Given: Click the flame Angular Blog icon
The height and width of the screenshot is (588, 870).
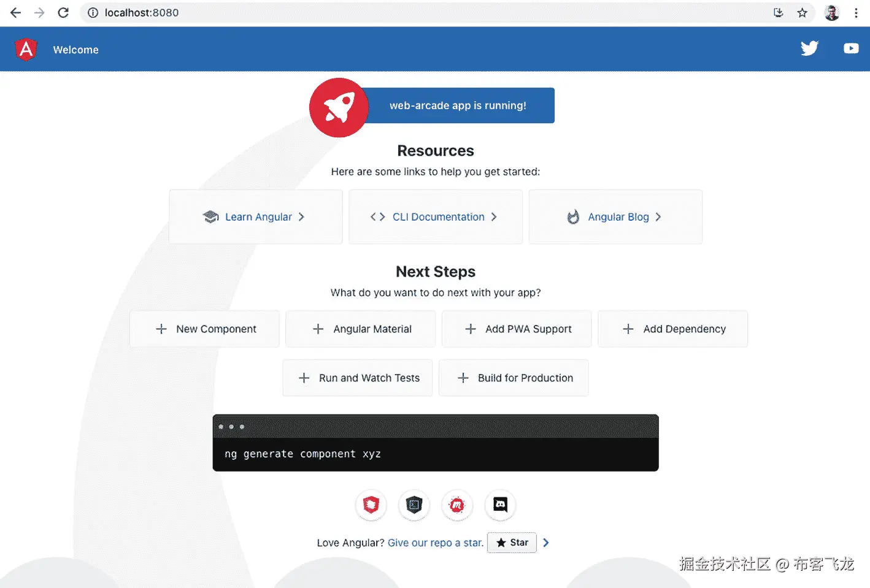Looking at the screenshot, I should (x=573, y=216).
